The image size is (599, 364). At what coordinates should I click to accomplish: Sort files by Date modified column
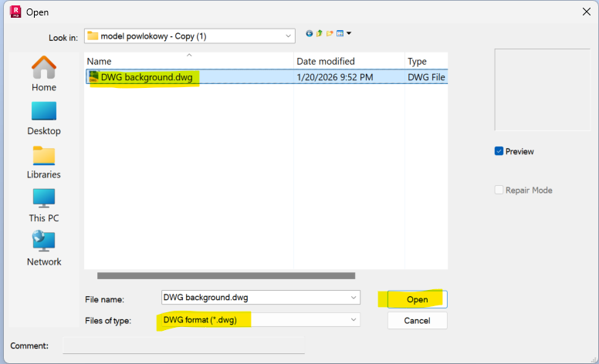point(349,61)
